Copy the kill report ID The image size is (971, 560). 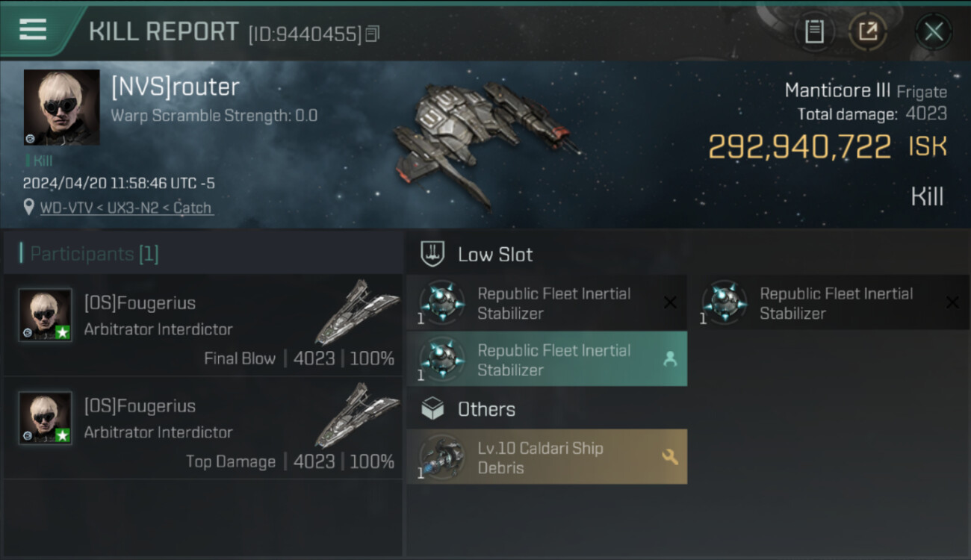click(373, 34)
